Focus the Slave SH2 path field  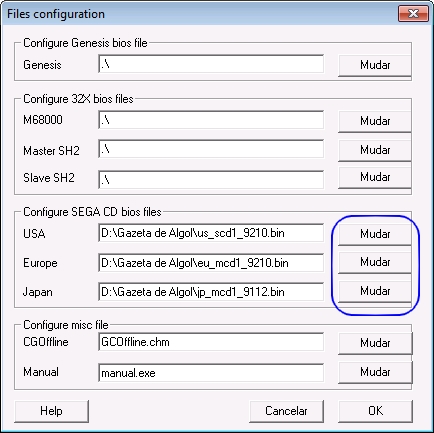[211, 180]
